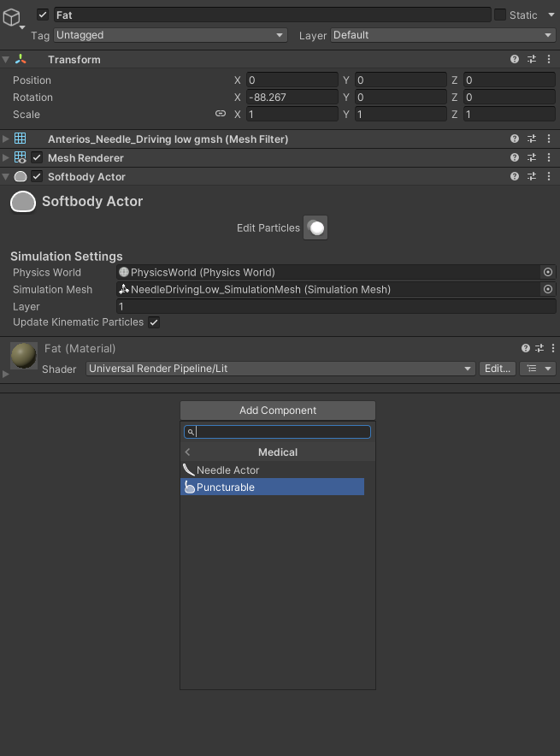Select Puncturable from the Medical list
Image resolution: width=560 pixels, height=756 pixels.
click(272, 487)
